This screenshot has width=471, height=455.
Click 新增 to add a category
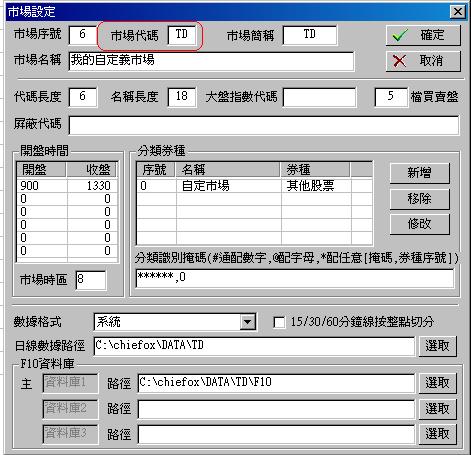point(420,173)
